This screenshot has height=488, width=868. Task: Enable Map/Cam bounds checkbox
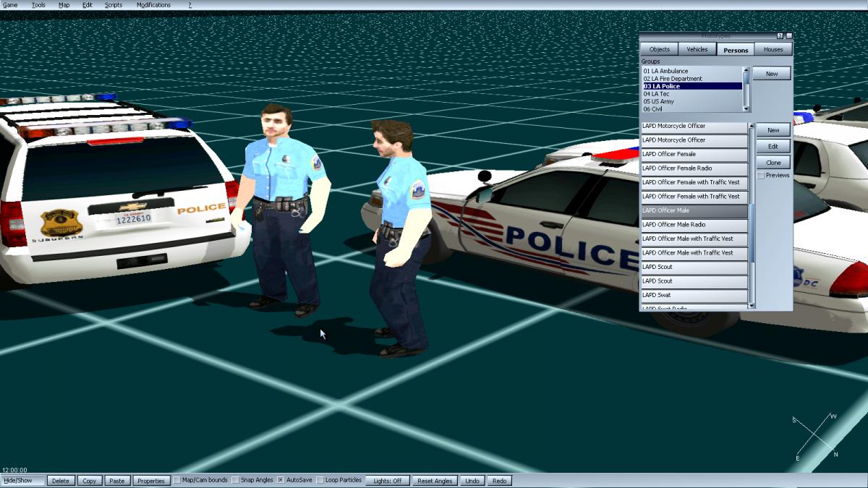tap(177, 481)
